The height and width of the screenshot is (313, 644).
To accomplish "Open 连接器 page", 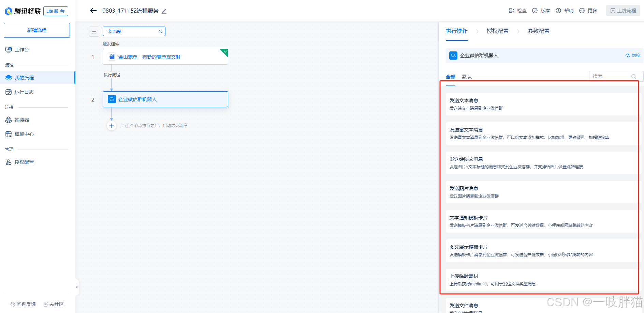I will coord(21,120).
